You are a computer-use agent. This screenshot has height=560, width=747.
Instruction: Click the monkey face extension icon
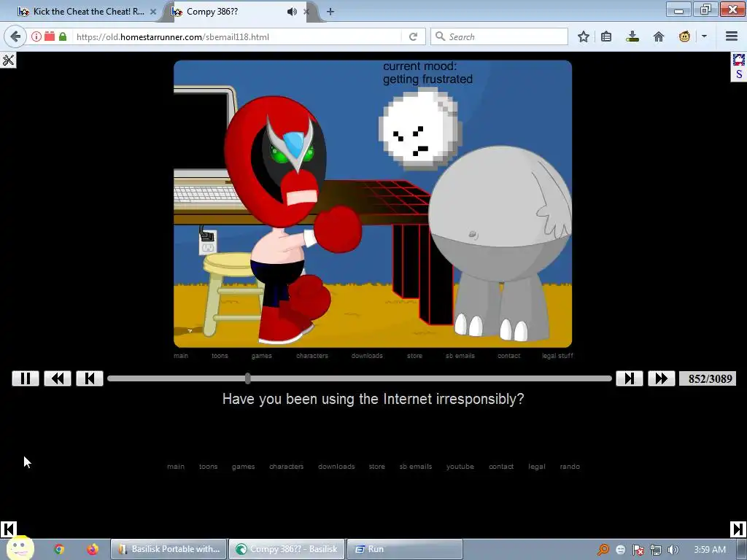[x=684, y=36]
